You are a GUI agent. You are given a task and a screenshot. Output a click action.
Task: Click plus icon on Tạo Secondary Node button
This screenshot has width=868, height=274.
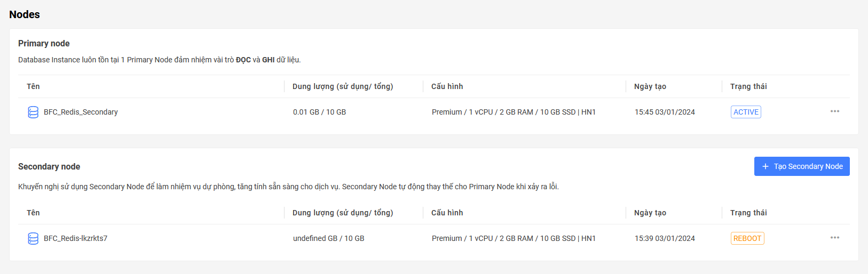(x=766, y=166)
